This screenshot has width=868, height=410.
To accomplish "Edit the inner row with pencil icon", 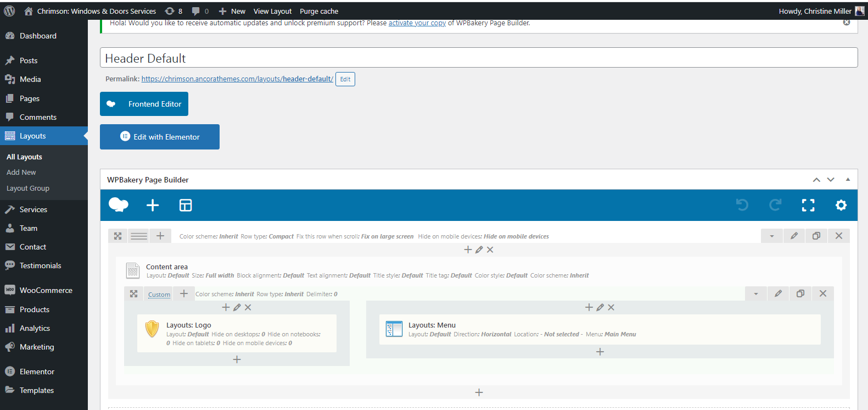I will tap(778, 293).
